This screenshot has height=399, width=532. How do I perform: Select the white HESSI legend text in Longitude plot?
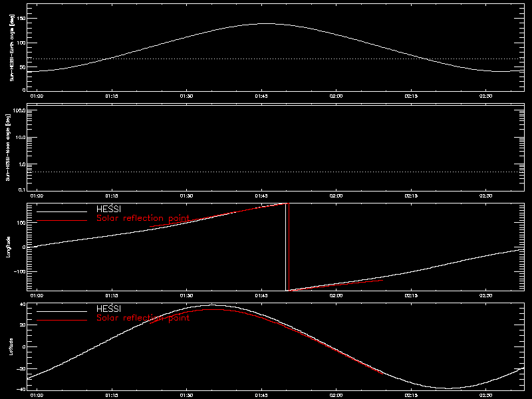[x=108, y=209]
